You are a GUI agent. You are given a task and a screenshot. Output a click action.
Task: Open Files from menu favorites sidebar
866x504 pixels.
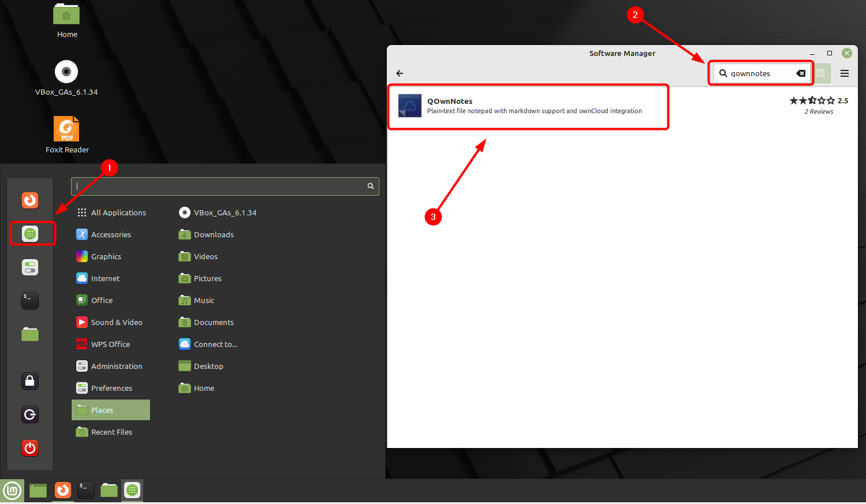click(30, 334)
